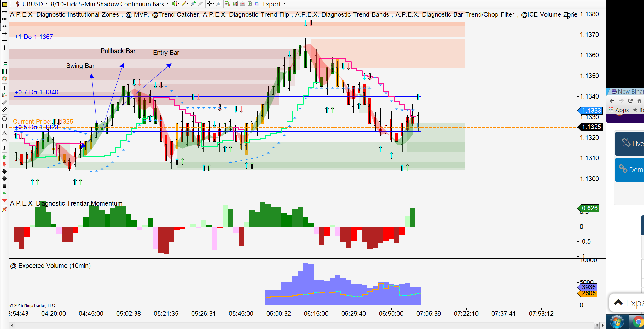Image resolution: width=644 pixels, height=329 pixels.
Task: Select the red triangle down marker
Action: pyautogui.click(x=4, y=200)
